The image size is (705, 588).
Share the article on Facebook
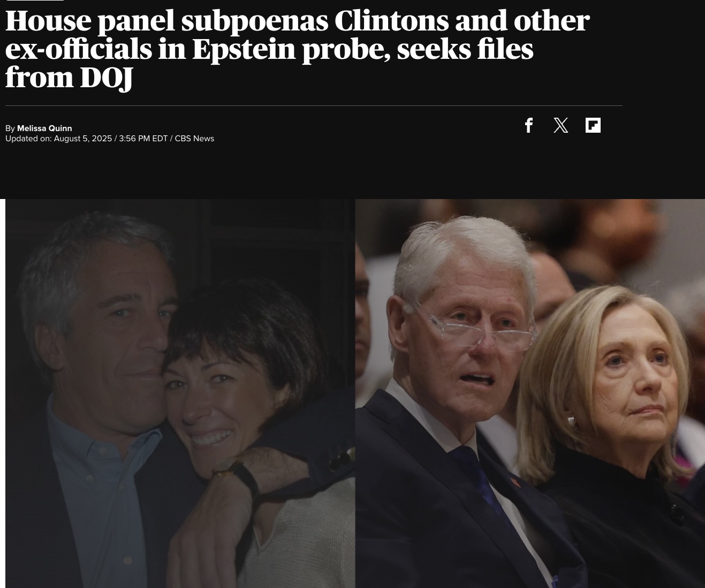point(529,125)
